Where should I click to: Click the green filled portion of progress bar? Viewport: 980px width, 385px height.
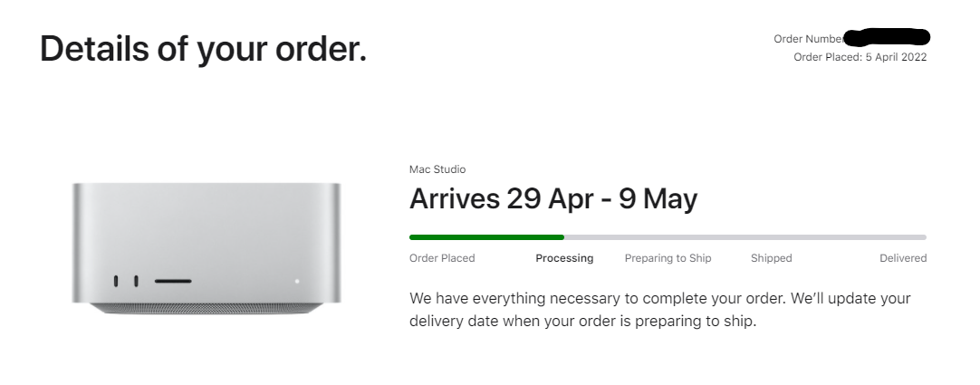487,237
